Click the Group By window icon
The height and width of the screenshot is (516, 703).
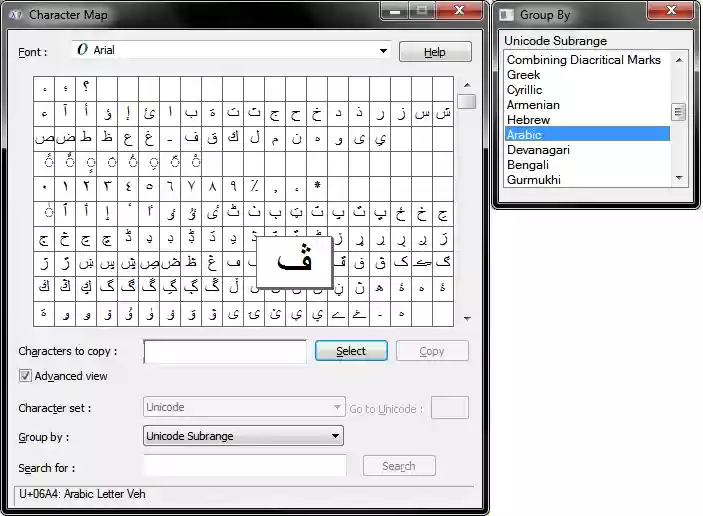click(506, 15)
